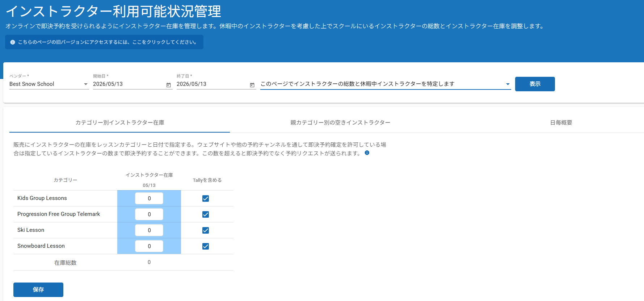The image size is (644, 301).
Task: Click the Progression Free Group Telemark category name
Action: 59,214
